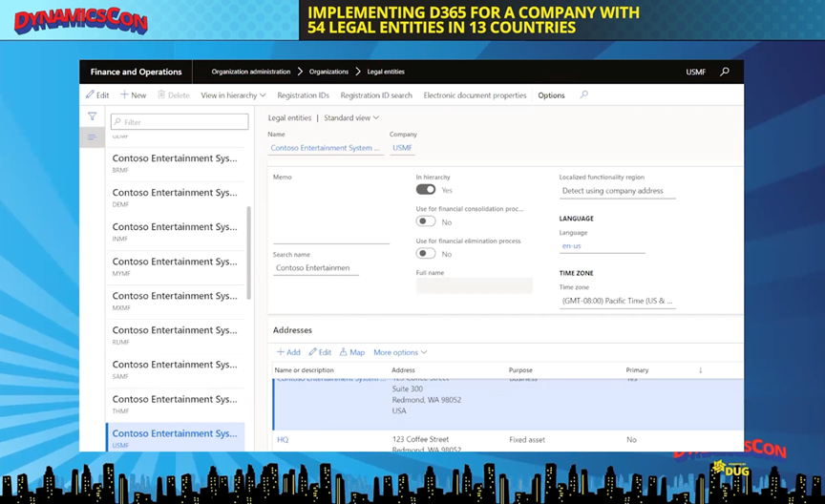The height and width of the screenshot is (504, 825).
Task: Click the New plus icon in action bar
Action: [x=124, y=95]
